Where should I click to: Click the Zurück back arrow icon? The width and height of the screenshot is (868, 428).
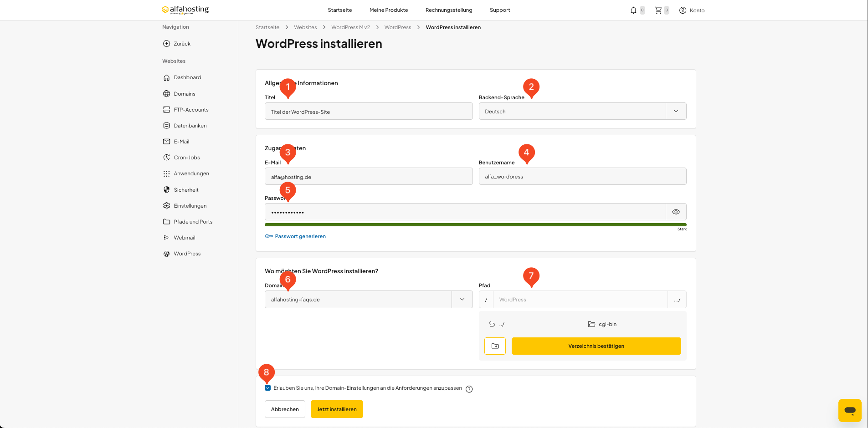(x=167, y=44)
